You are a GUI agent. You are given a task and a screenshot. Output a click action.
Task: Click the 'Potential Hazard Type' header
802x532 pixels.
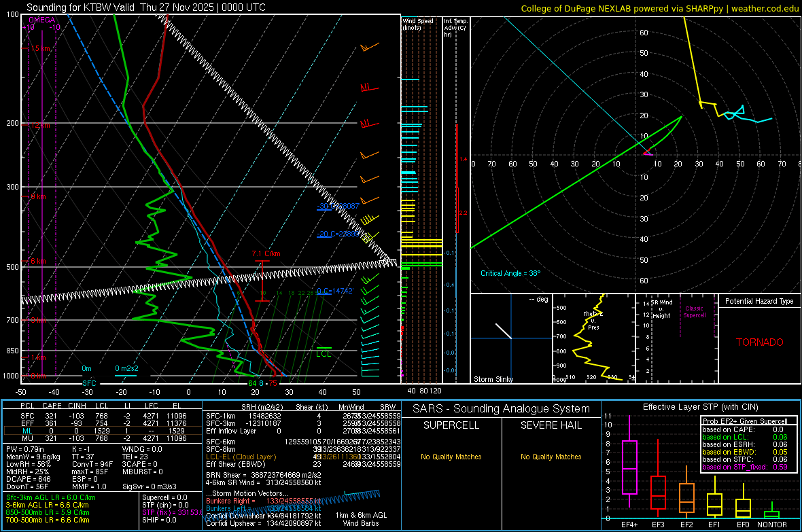point(760,301)
